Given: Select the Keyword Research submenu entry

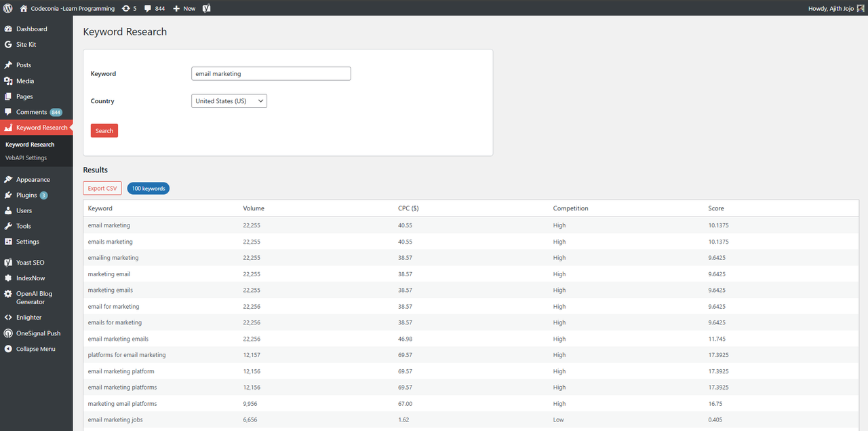Looking at the screenshot, I should pyautogui.click(x=30, y=145).
